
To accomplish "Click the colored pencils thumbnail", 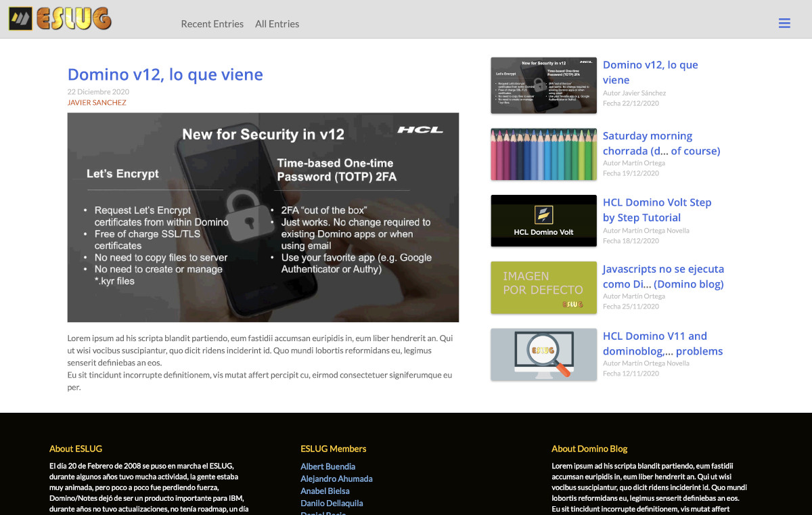I will click(543, 154).
